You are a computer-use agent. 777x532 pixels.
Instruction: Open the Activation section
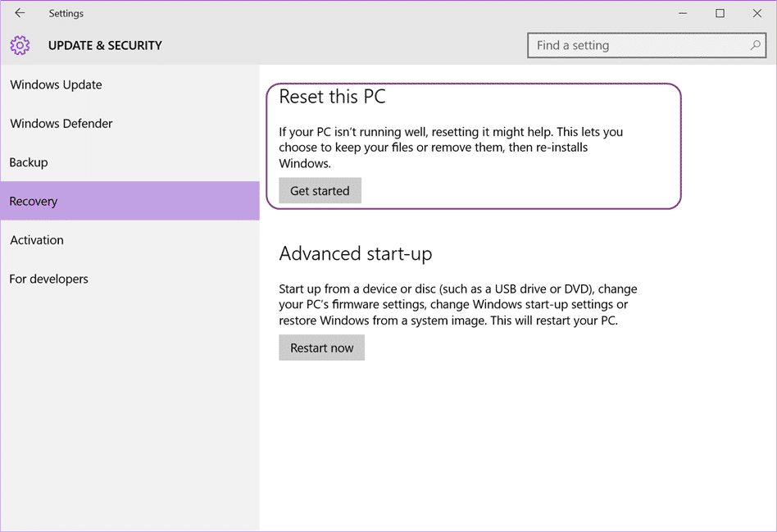(x=129, y=240)
